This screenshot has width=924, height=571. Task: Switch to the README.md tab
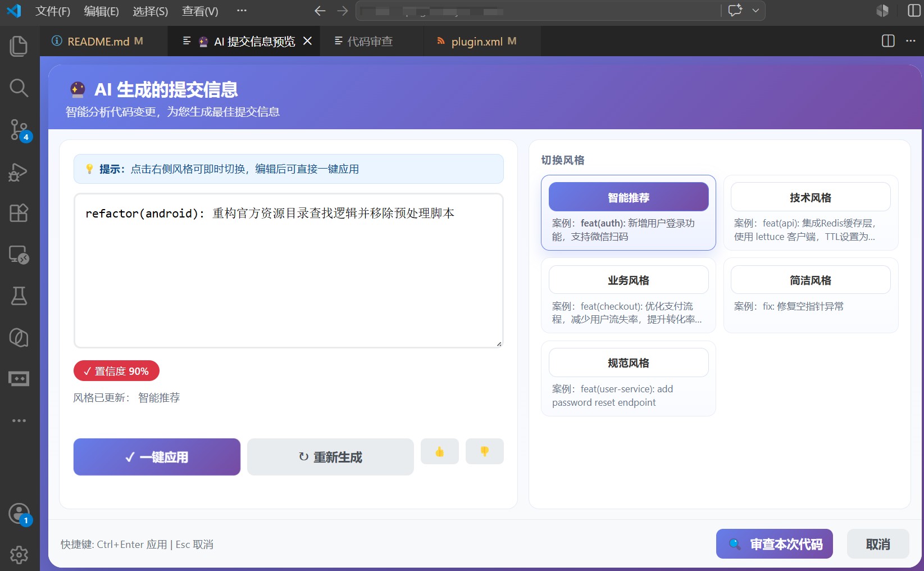(104, 41)
